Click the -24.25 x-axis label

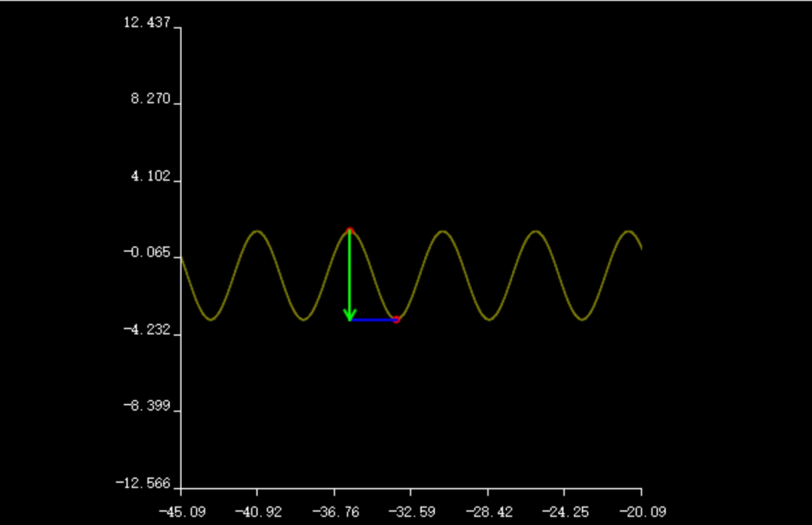pyautogui.click(x=565, y=511)
